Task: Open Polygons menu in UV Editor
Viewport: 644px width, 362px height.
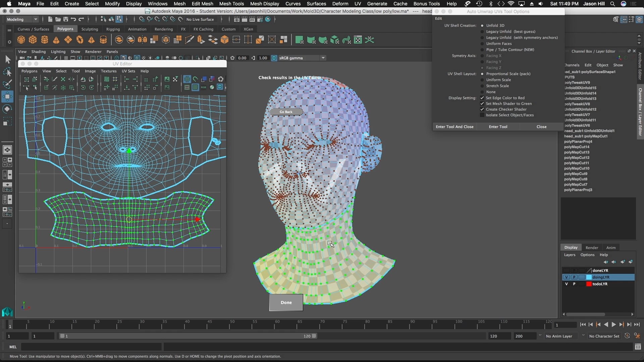Action: pyautogui.click(x=30, y=71)
